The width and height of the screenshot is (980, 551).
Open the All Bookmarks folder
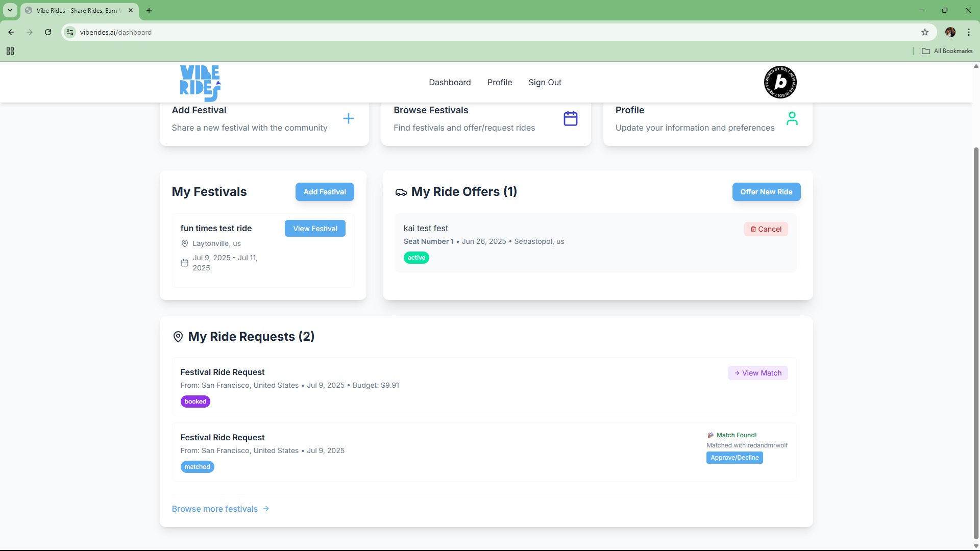(x=947, y=51)
